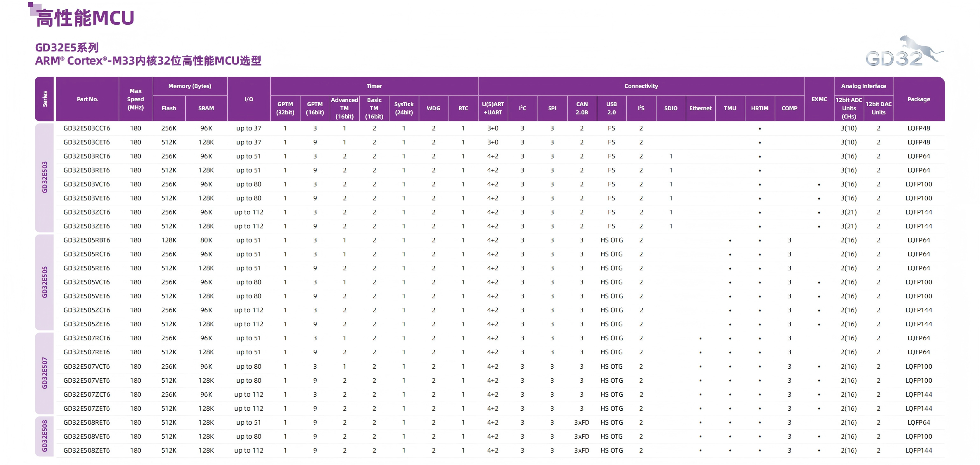
Task: Click the Analog Interface header
Action: tap(863, 86)
